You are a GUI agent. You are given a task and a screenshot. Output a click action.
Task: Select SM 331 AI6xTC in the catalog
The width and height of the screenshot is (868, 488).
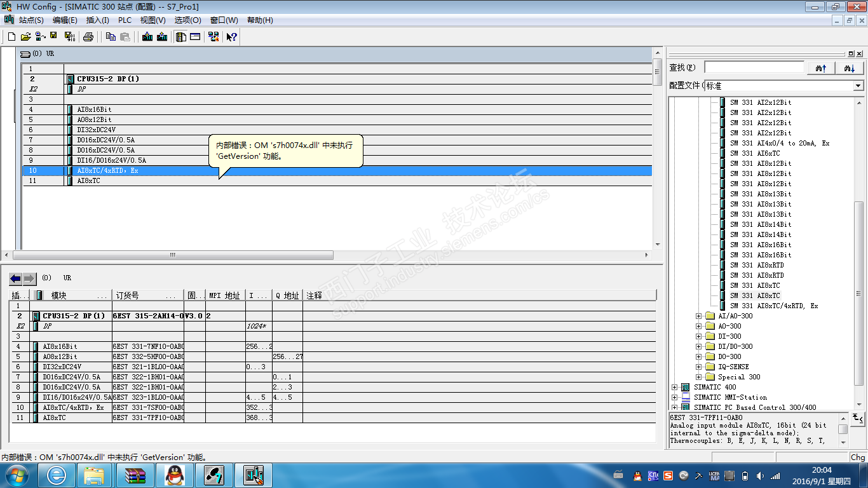(x=754, y=153)
